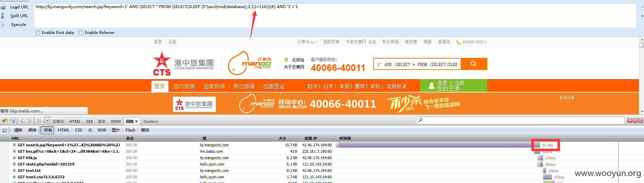Click the magnifier in Firebug search box
The height and width of the screenshot is (183, 644).
point(420,120)
